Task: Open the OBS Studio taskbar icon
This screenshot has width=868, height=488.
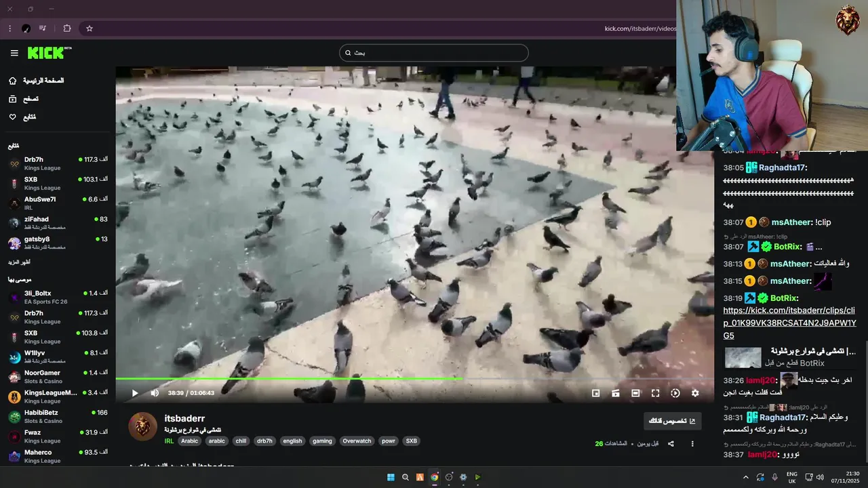Action: point(449,477)
